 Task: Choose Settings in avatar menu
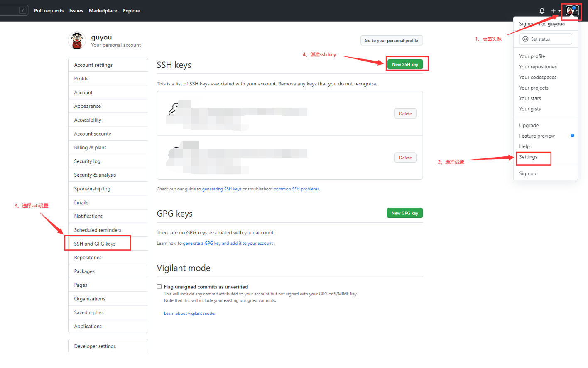[546, 157]
